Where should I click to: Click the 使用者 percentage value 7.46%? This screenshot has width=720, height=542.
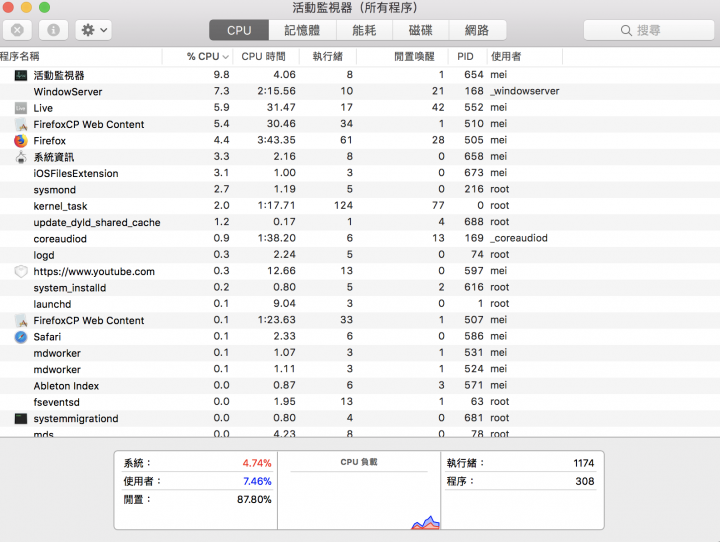(257, 481)
